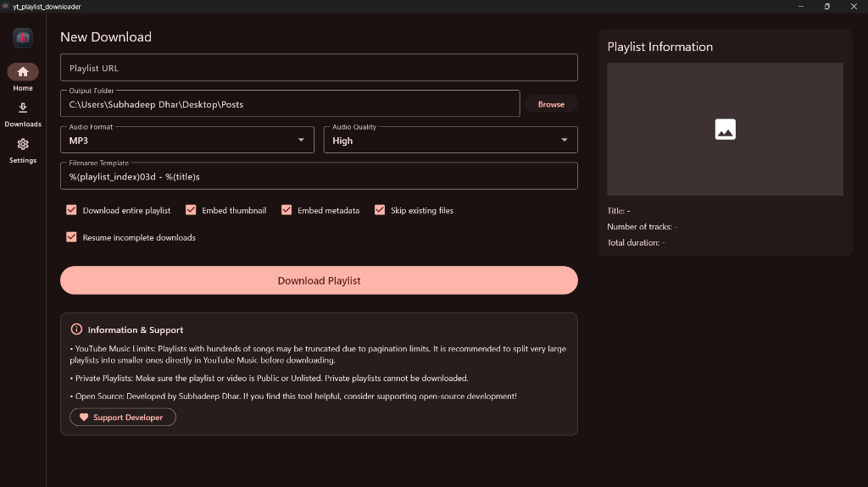This screenshot has height=487, width=868.
Task: Open the Downloads section in the sidebar
Action: click(x=23, y=114)
